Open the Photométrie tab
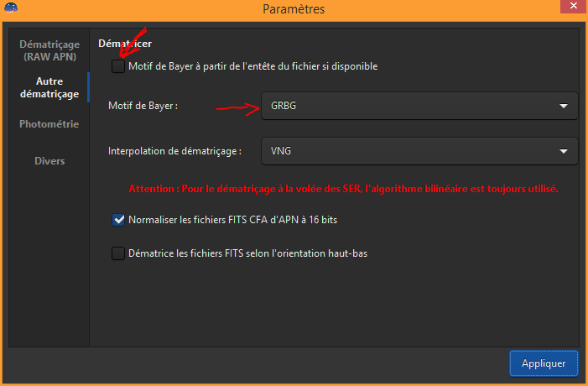This screenshot has width=588, height=386. [x=49, y=124]
